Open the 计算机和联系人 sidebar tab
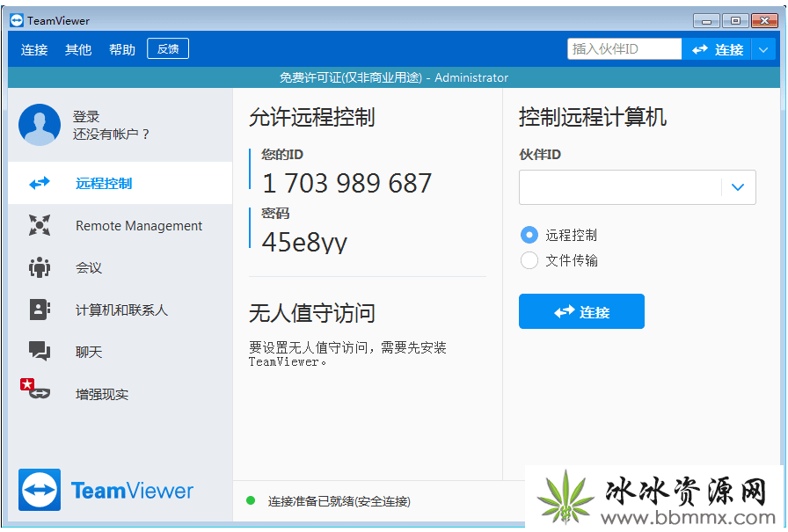 click(120, 310)
